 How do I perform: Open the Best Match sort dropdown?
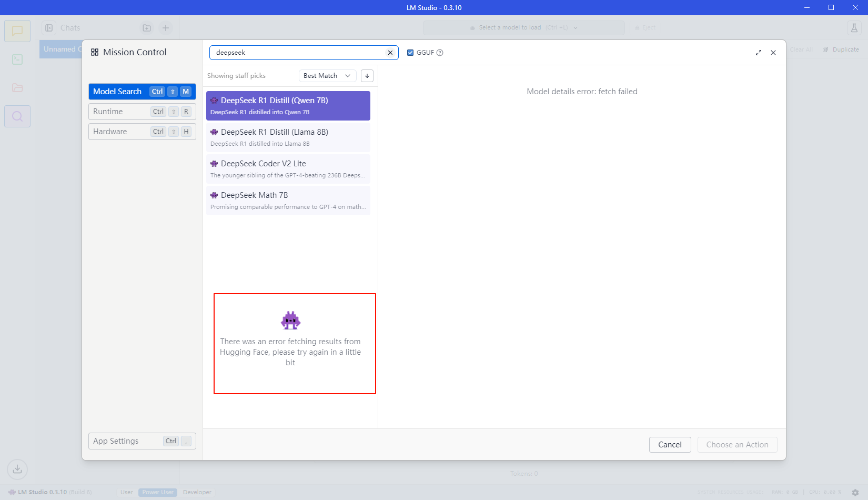click(x=327, y=76)
